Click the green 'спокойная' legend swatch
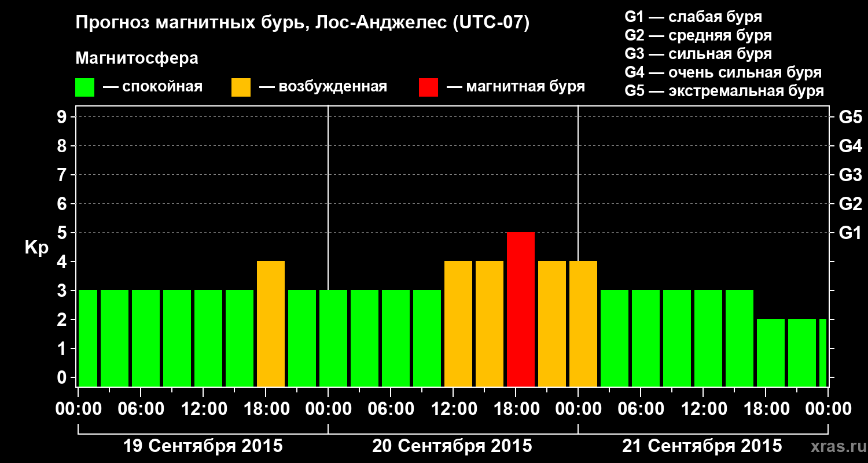 84,87
